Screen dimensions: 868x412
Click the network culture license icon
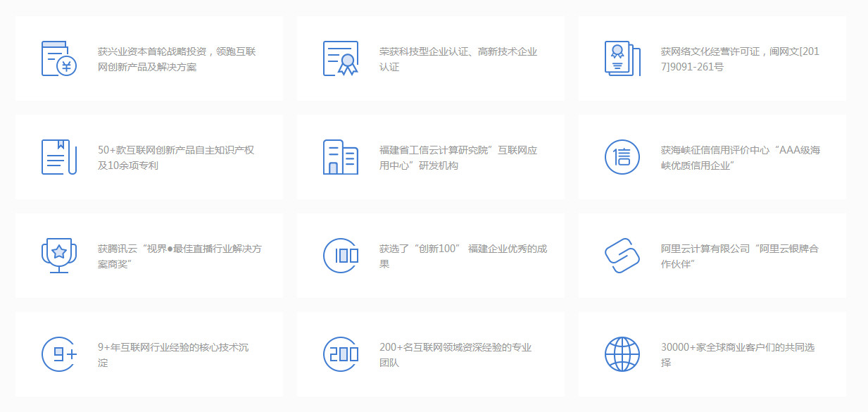[x=622, y=58]
